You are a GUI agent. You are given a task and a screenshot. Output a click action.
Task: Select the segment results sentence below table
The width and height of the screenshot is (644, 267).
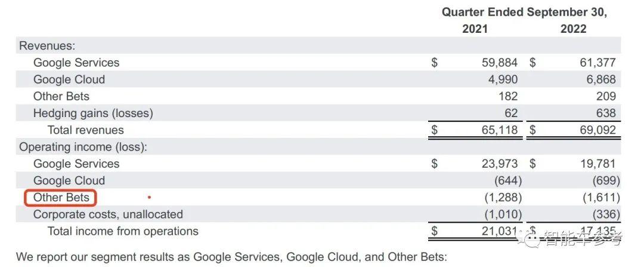click(x=231, y=257)
